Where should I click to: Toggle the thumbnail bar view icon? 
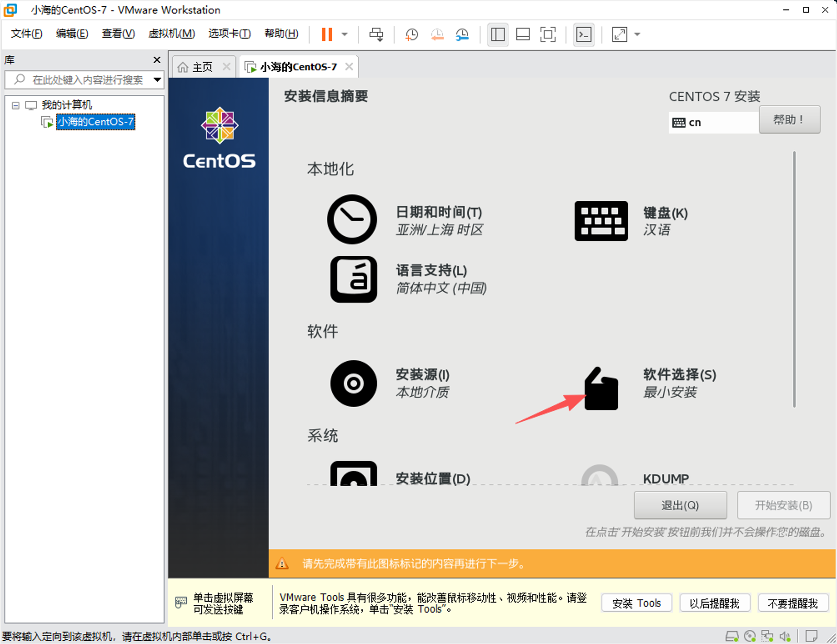pos(523,34)
